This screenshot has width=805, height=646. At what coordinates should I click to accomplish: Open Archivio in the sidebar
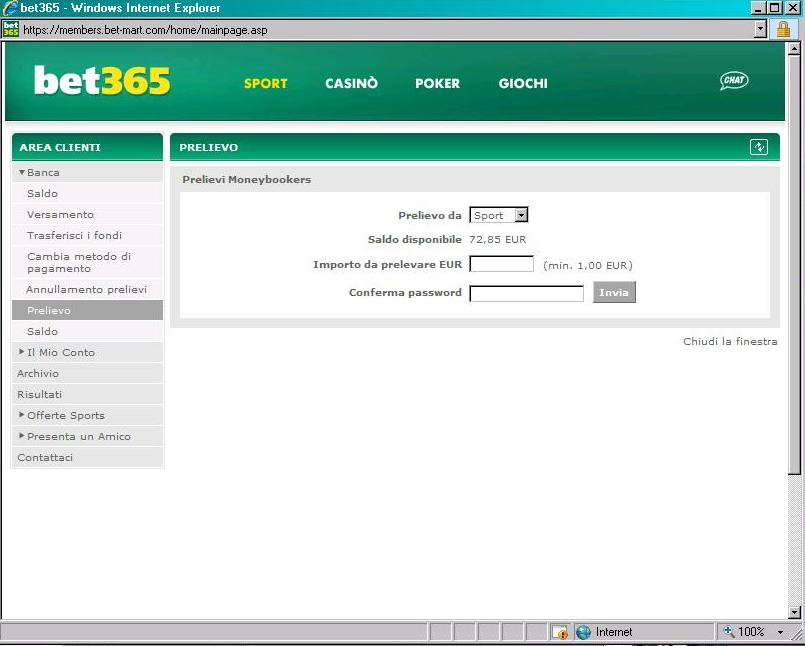point(87,373)
